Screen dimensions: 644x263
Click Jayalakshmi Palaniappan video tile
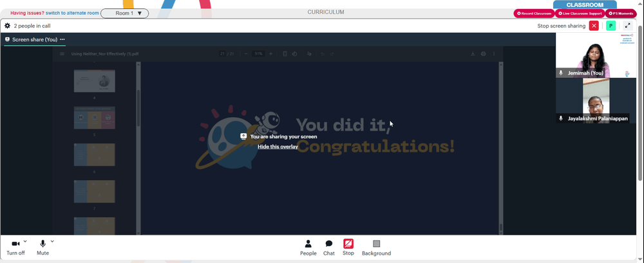point(596,100)
